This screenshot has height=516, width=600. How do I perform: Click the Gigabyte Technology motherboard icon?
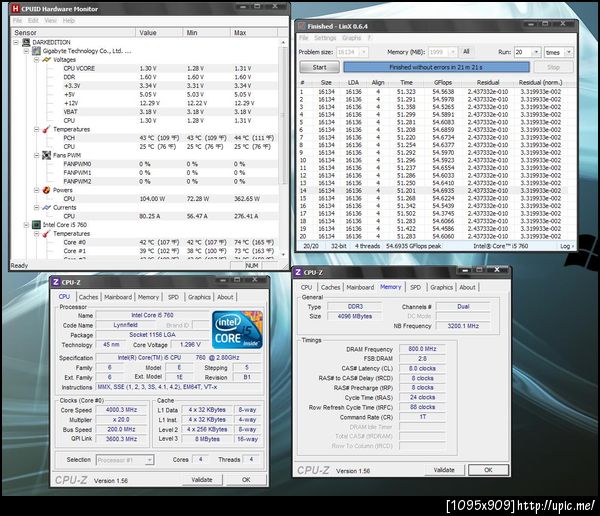(36, 51)
